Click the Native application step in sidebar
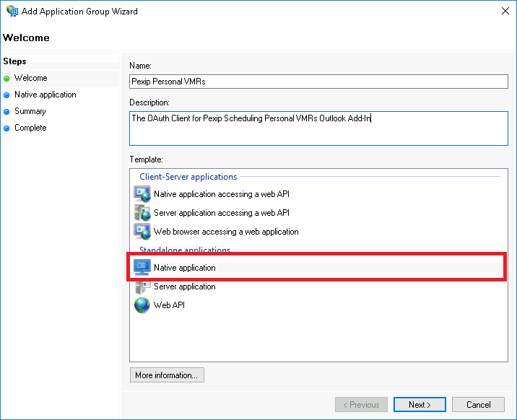The width and height of the screenshot is (517, 420). point(45,95)
